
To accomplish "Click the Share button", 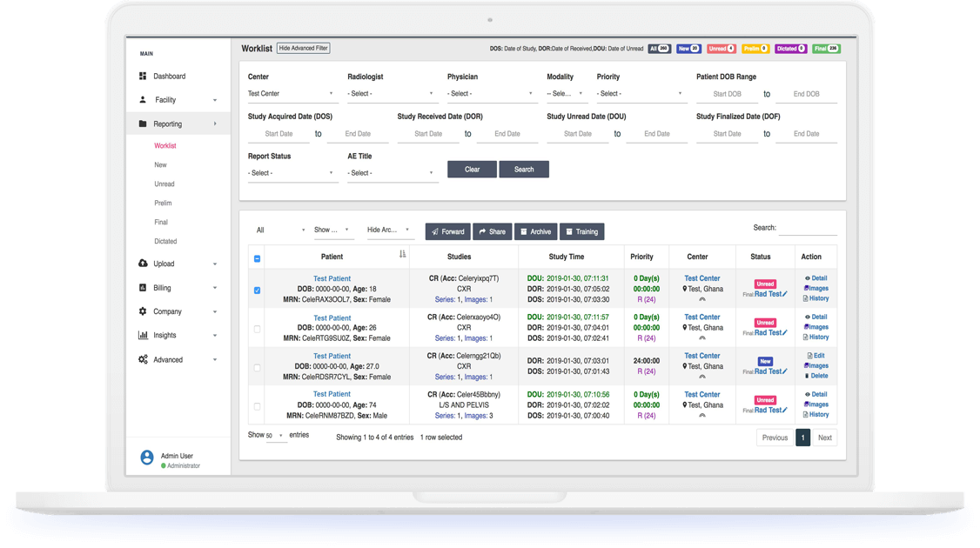I will point(493,232).
